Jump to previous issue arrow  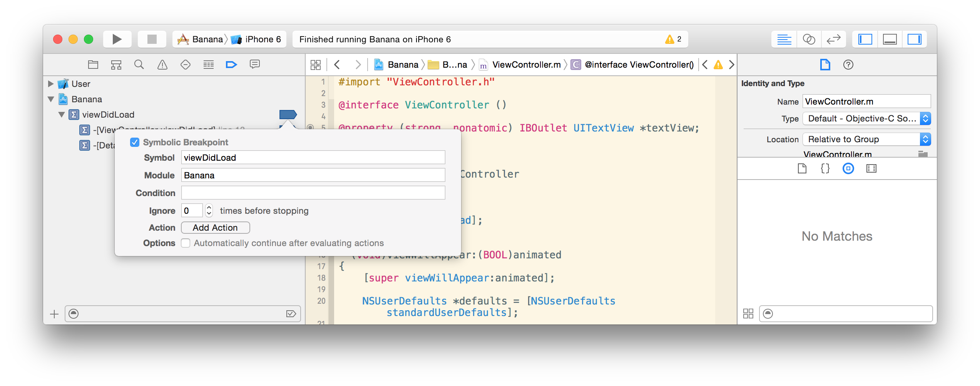click(x=705, y=65)
